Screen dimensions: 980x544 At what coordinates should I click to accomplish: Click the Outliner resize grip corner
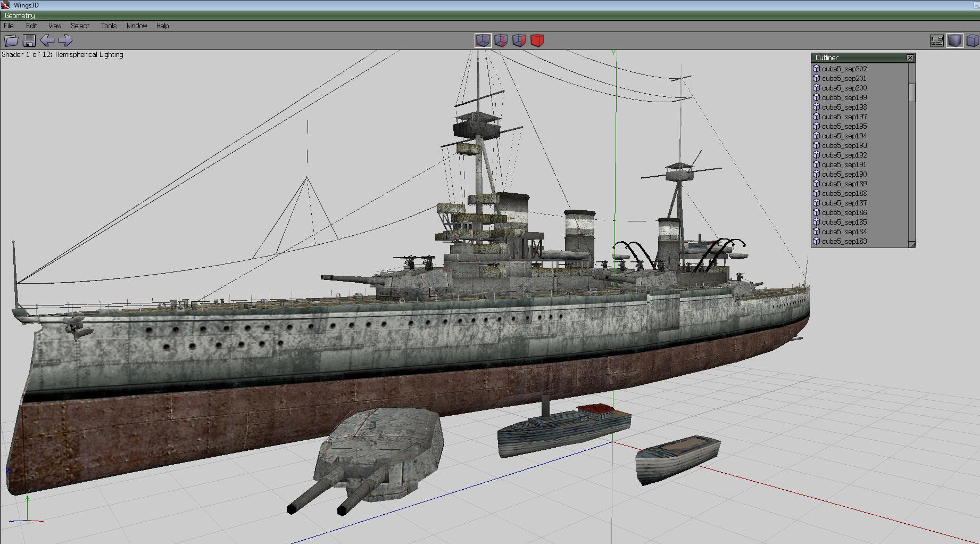click(912, 244)
